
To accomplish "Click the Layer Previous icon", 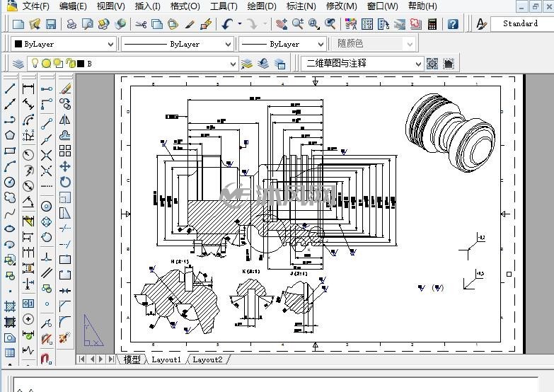I will (263, 64).
